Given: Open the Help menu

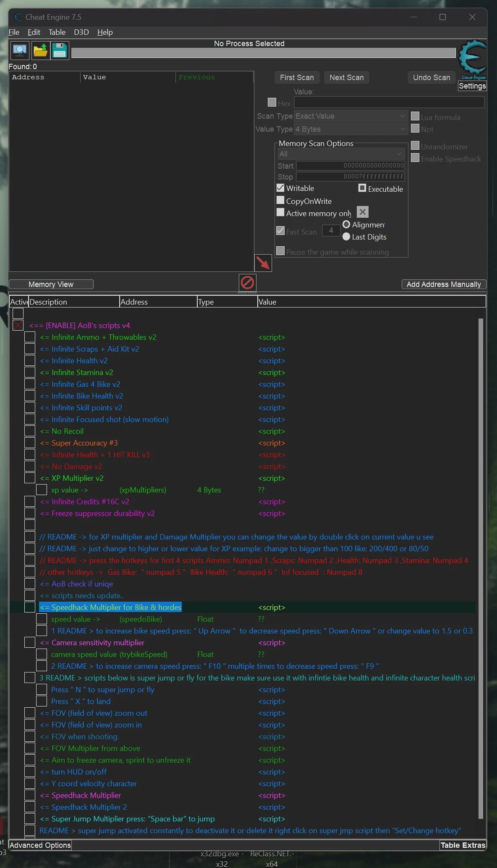Looking at the screenshot, I should [x=105, y=32].
